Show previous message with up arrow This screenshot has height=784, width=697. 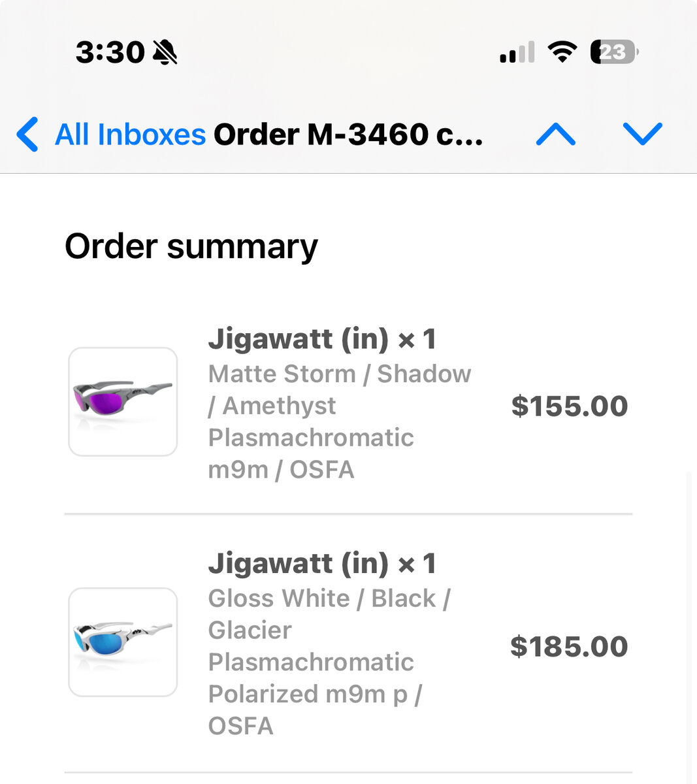click(555, 135)
